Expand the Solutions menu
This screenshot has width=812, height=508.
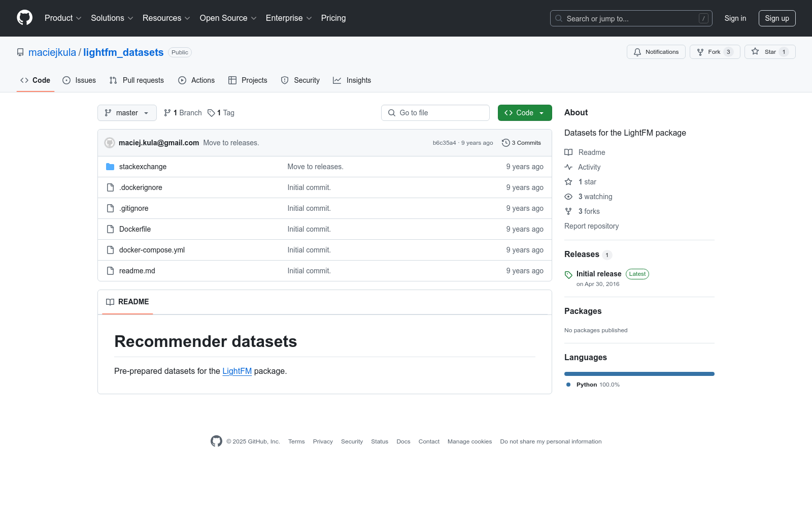click(112, 18)
